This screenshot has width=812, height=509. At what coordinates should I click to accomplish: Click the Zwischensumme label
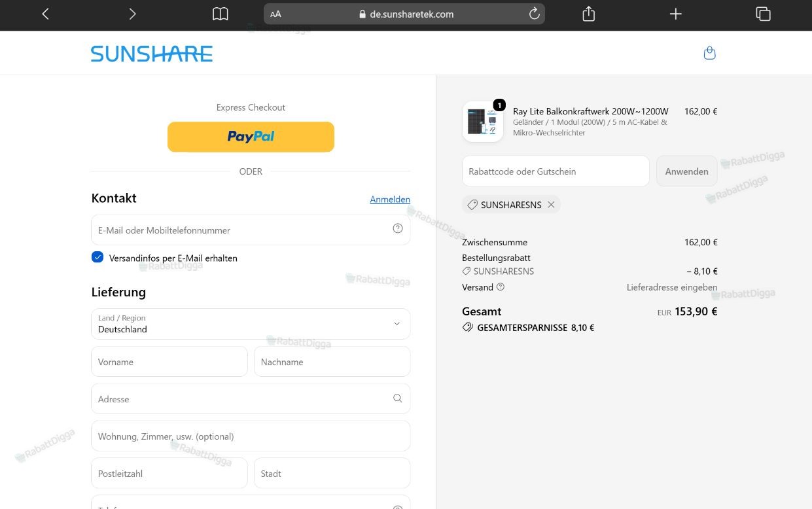pyautogui.click(x=495, y=242)
